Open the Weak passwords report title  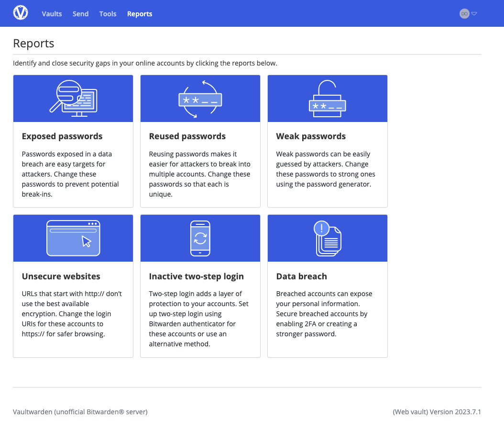[311, 136]
